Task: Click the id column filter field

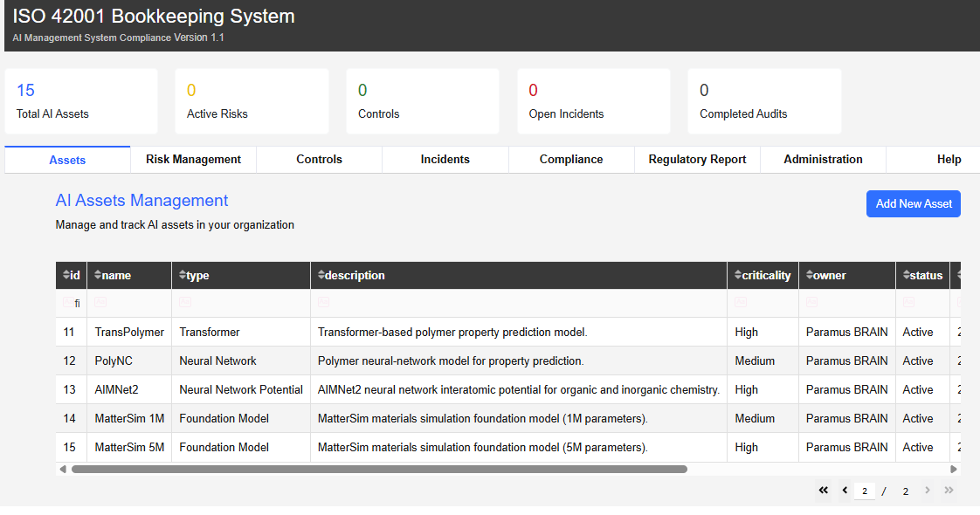Action: tap(72, 303)
